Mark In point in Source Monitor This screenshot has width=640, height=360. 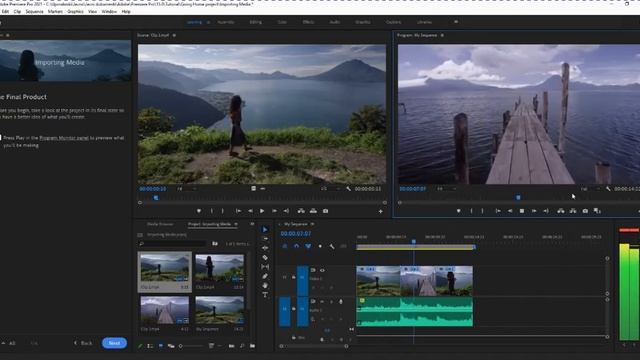(211, 211)
